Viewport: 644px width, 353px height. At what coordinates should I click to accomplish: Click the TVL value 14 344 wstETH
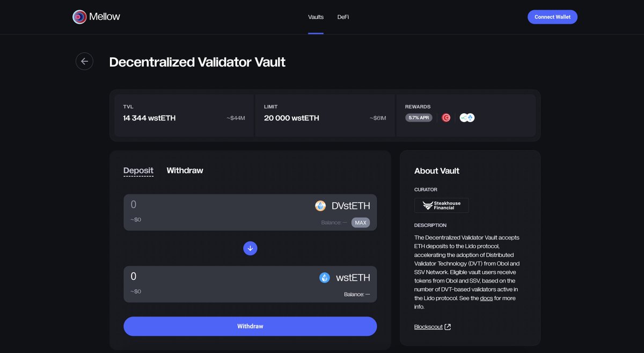click(149, 118)
